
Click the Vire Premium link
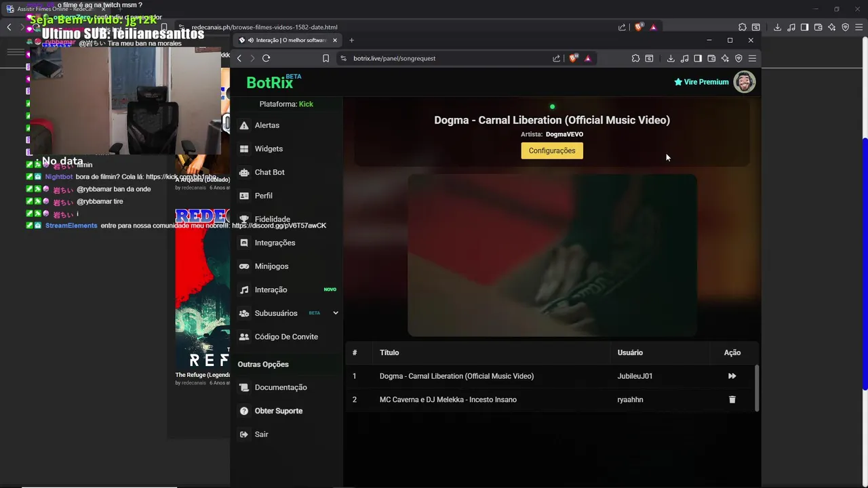pyautogui.click(x=701, y=82)
